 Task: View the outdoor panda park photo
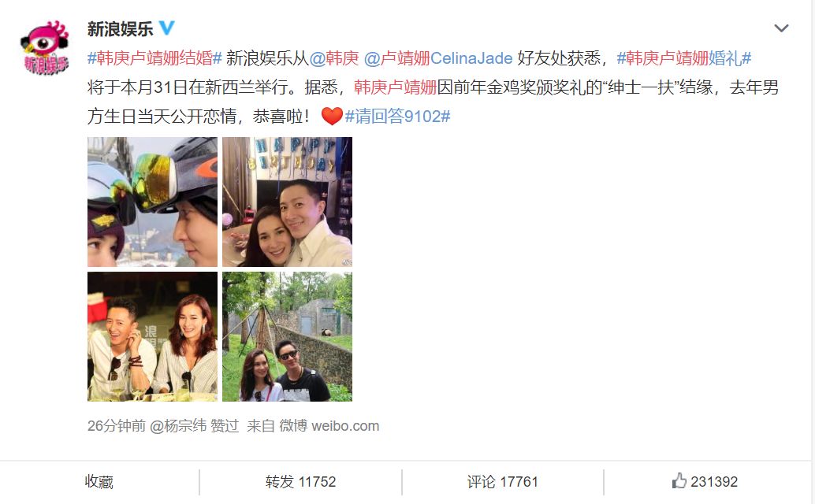click(x=288, y=336)
